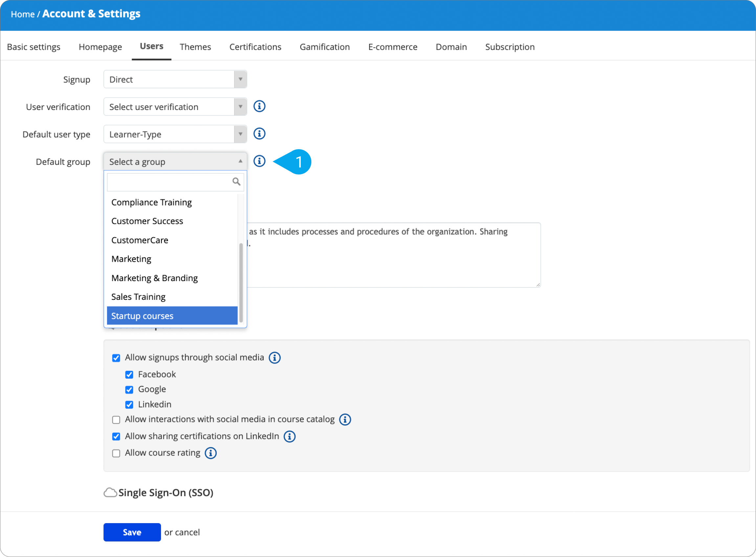The height and width of the screenshot is (557, 756).
Task: Switch to the Themes tab
Action: pos(195,47)
